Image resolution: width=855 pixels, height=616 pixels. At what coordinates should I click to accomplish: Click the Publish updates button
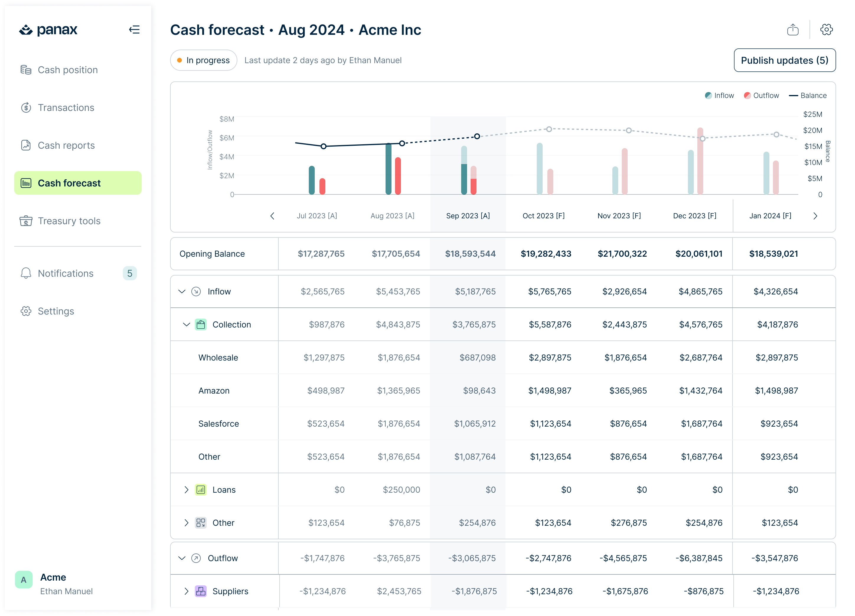click(784, 60)
